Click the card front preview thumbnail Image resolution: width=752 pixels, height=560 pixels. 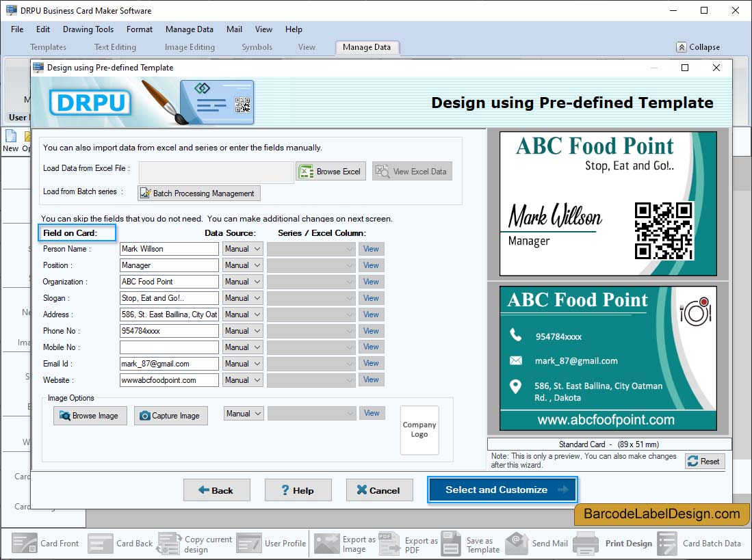click(x=608, y=204)
